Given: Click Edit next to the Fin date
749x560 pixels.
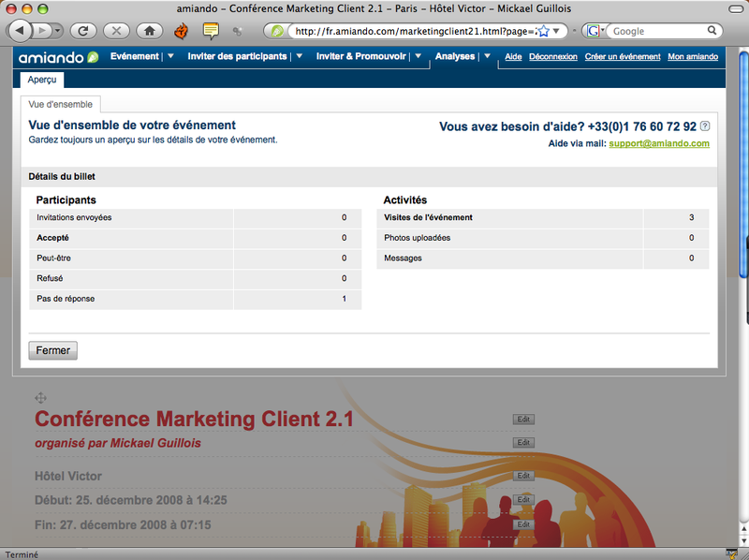Looking at the screenshot, I should point(523,524).
